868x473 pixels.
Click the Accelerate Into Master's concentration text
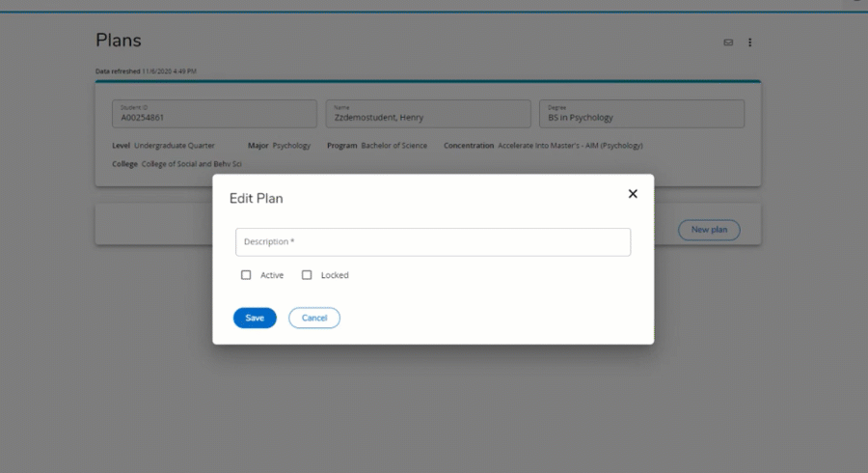click(x=570, y=146)
